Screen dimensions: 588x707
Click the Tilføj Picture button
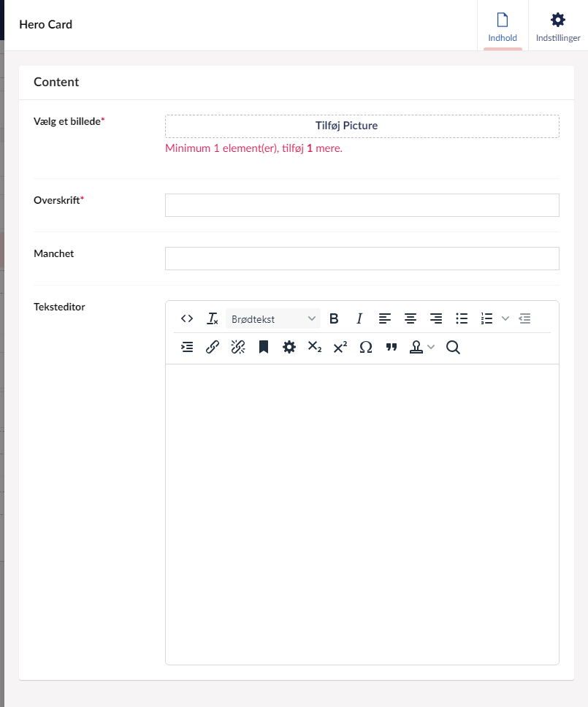coord(362,126)
